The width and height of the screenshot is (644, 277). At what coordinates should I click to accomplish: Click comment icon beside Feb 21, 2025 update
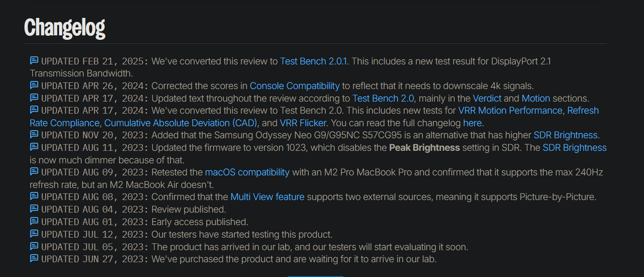tap(34, 60)
